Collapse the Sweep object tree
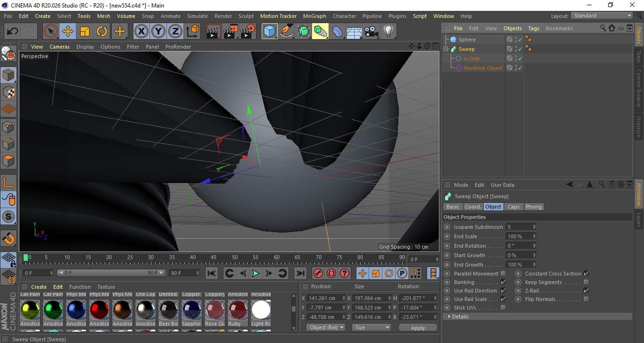 pos(446,49)
